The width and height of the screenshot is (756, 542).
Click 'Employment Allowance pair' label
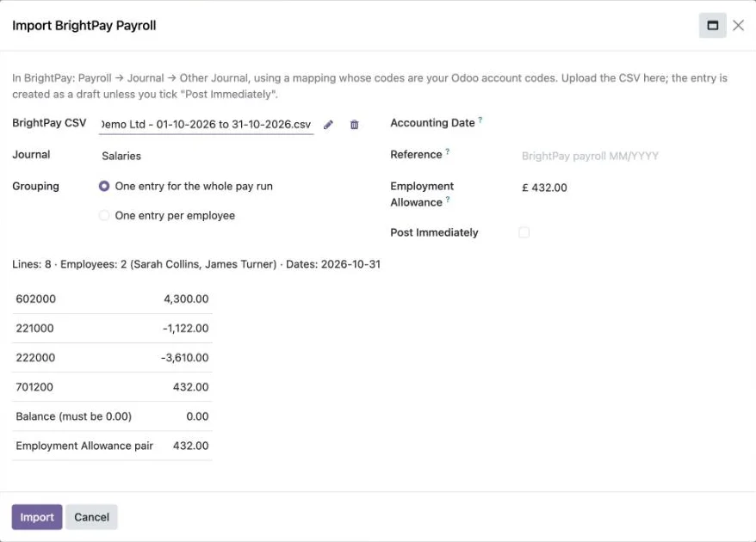(x=84, y=446)
